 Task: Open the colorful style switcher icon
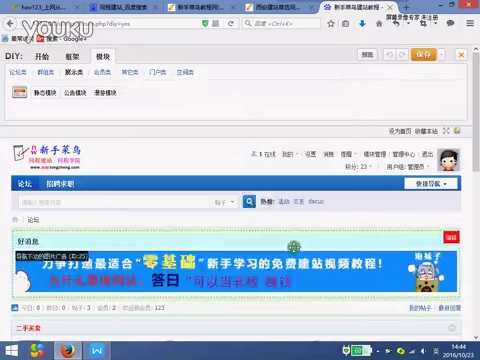pos(457,131)
